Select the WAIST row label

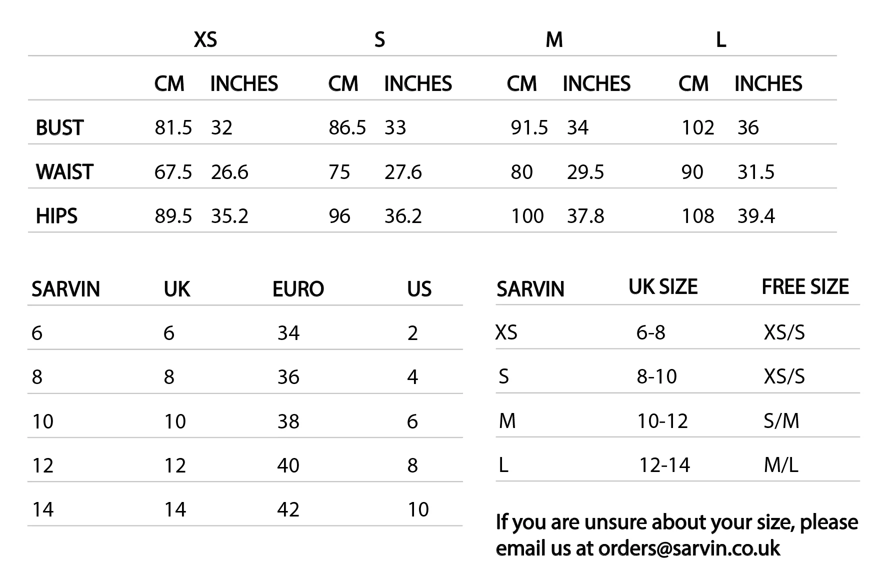tap(64, 172)
